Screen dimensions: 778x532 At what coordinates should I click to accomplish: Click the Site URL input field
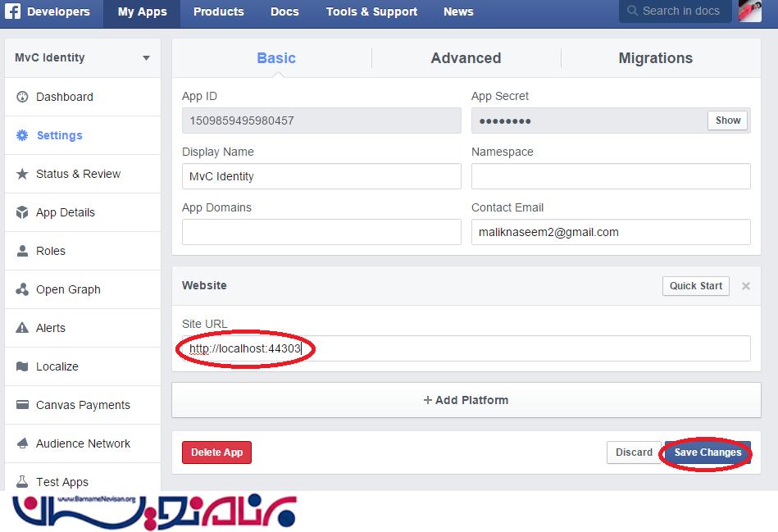[466, 348]
